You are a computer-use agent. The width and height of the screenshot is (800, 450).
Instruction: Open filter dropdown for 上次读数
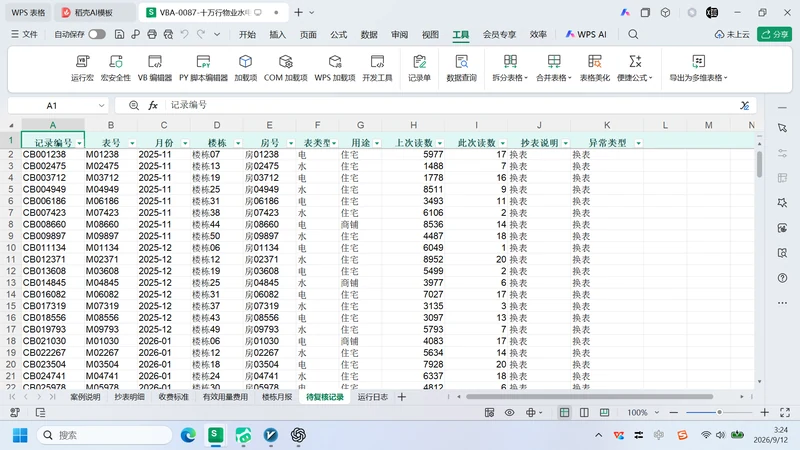[440, 143]
